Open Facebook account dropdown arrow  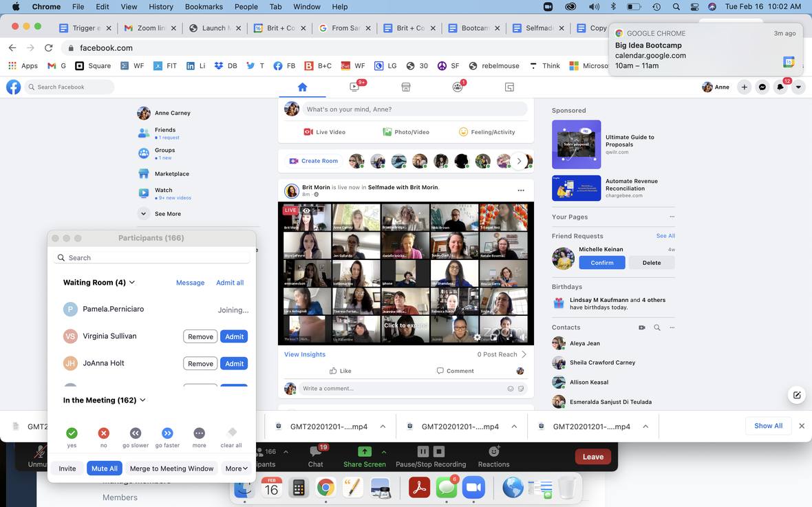(x=798, y=87)
